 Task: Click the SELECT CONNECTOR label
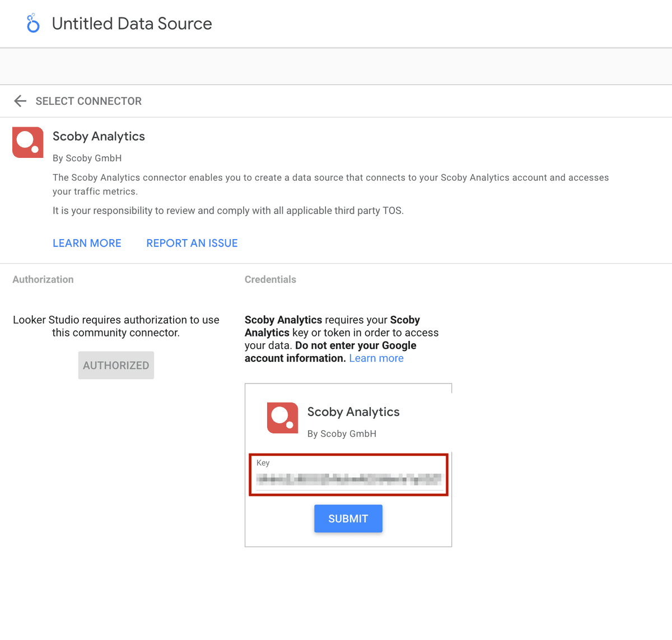pos(88,101)
